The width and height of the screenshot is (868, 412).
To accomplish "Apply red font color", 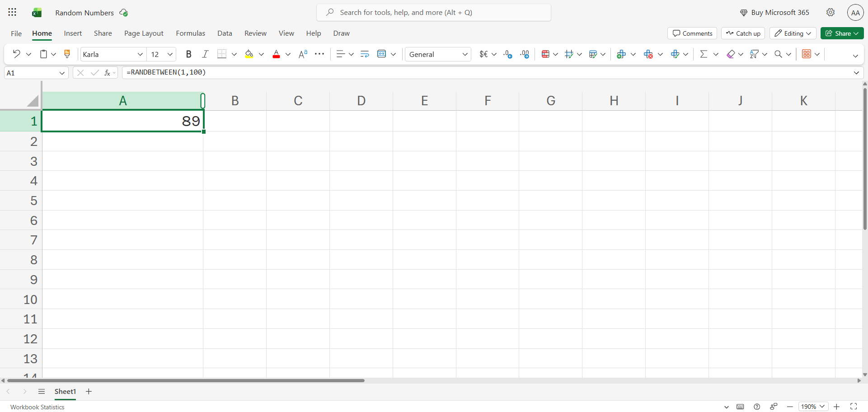I will (276, 54).
